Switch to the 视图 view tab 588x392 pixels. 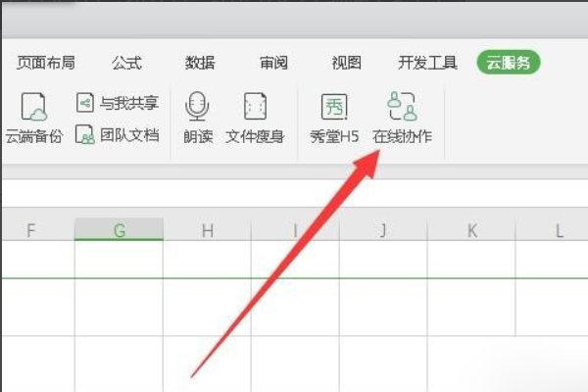click(347, 63)
